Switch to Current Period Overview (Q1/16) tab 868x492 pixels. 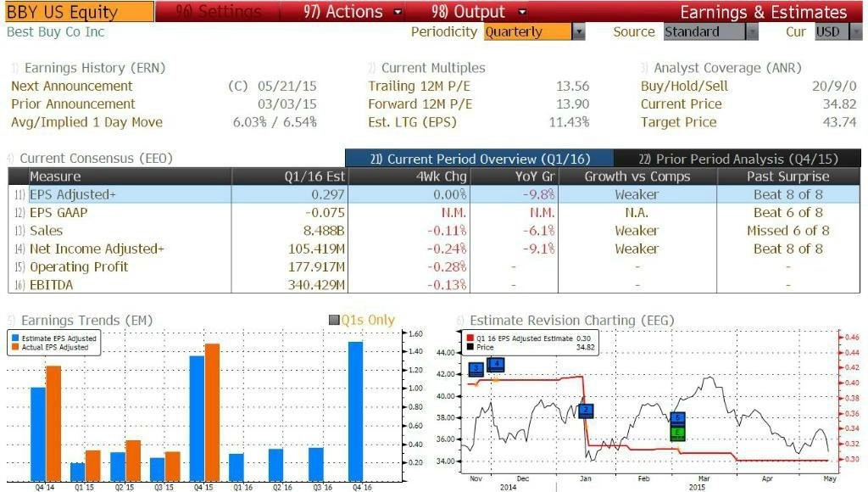(480, 159)
